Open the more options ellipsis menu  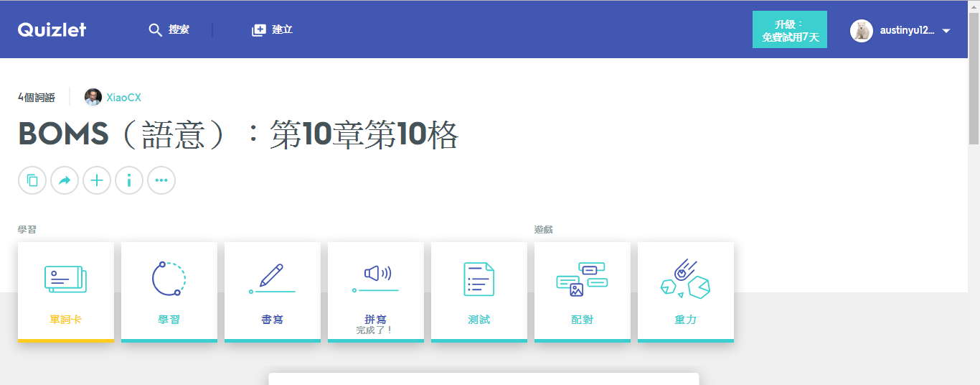[161, 180]
